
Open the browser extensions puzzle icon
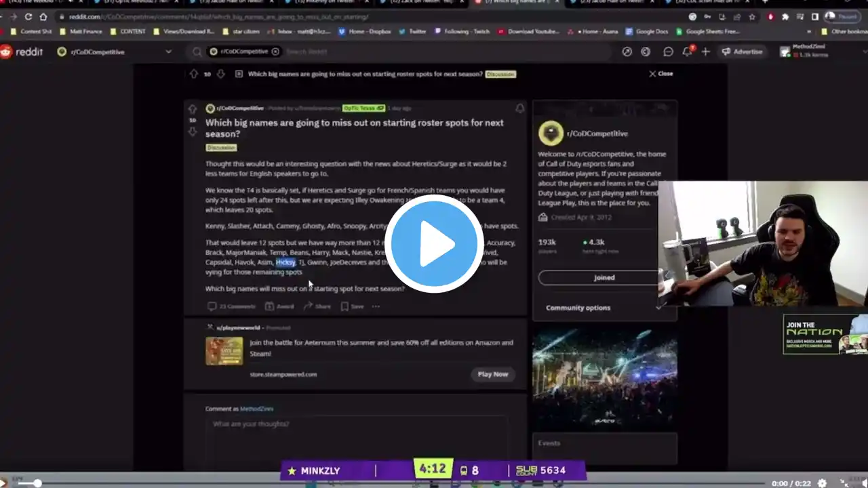(x=785, y=17)
